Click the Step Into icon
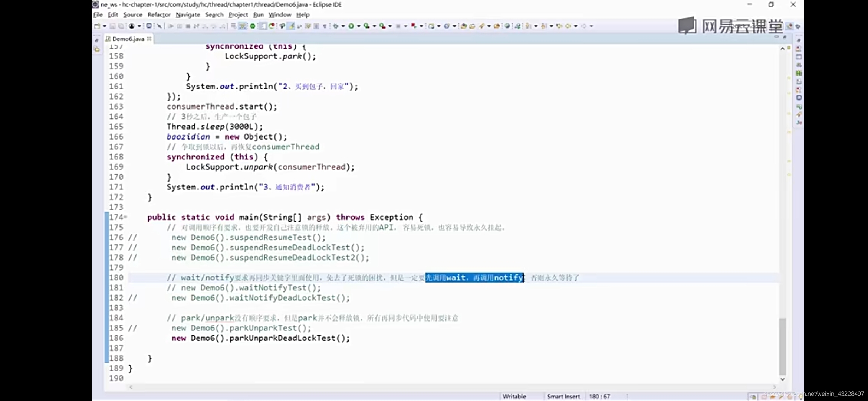868x401 pixels. pyautogui.click(x=204, y=26)
